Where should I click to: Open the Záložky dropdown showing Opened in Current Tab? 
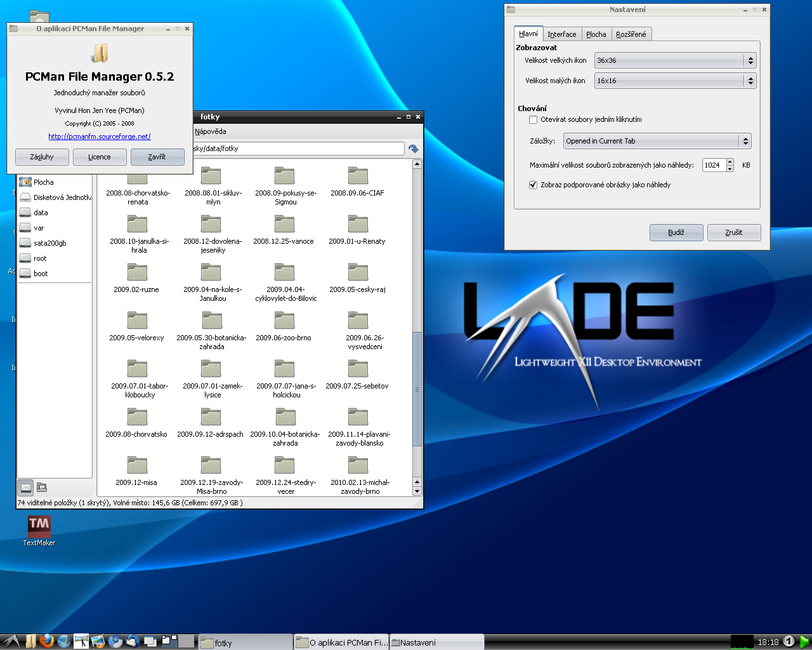657,141
